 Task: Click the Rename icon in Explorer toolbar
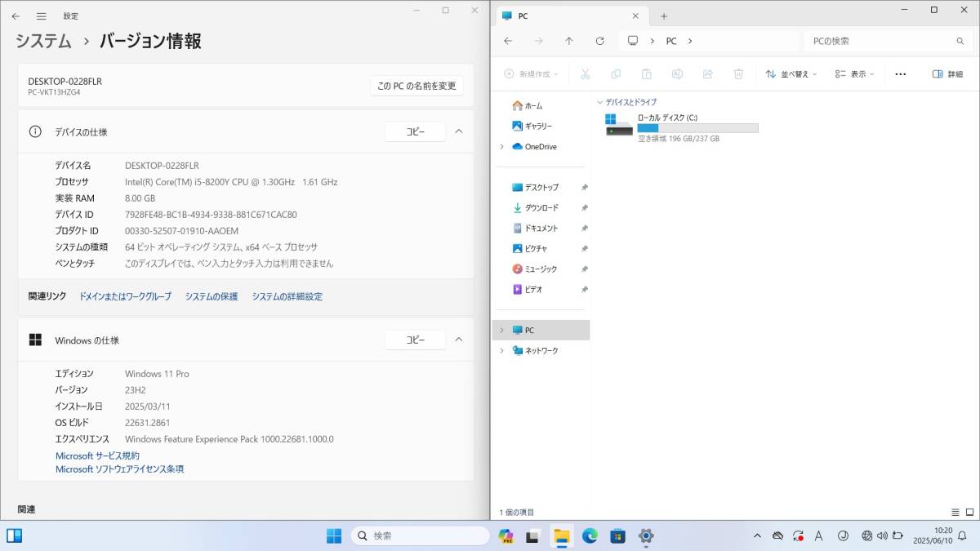coord(677,73)
